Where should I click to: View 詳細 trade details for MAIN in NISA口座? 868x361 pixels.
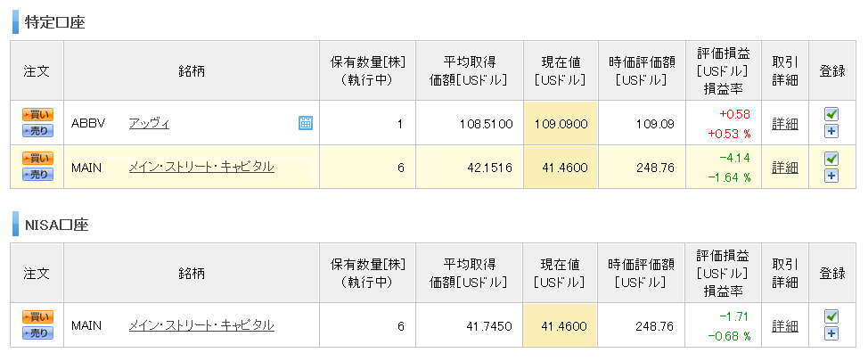[785, 325]
